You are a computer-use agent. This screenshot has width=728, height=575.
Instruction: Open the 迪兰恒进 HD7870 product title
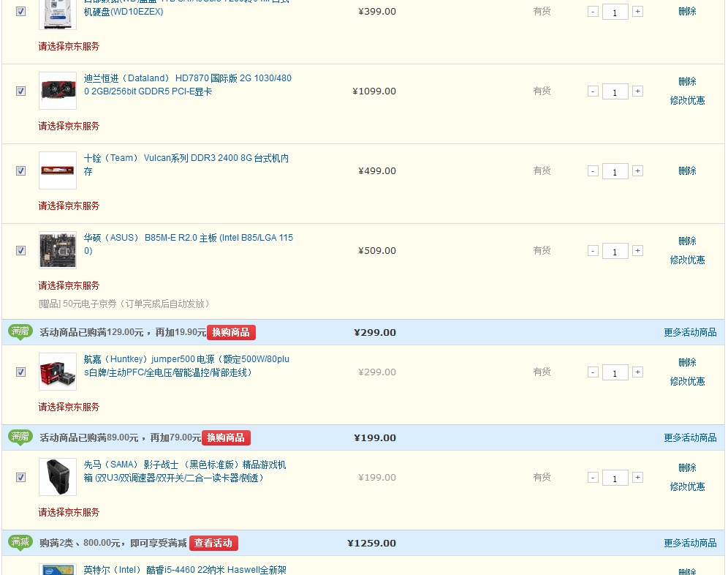click(x=188, y=85)
